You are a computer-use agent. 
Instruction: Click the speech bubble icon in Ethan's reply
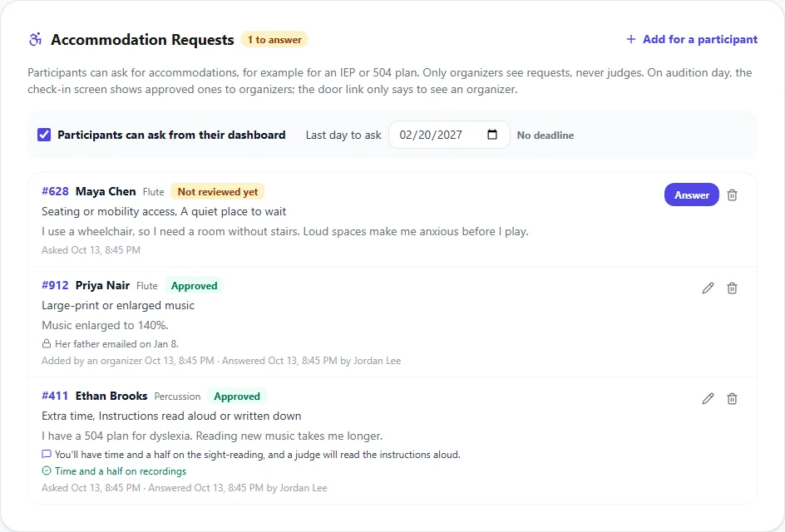point(46,455)
